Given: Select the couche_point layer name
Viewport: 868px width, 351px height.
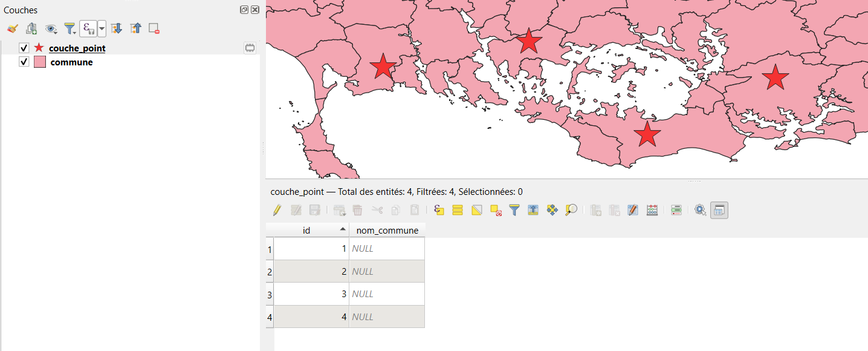Looking at the screenshot, I should [x=77, y=48].
